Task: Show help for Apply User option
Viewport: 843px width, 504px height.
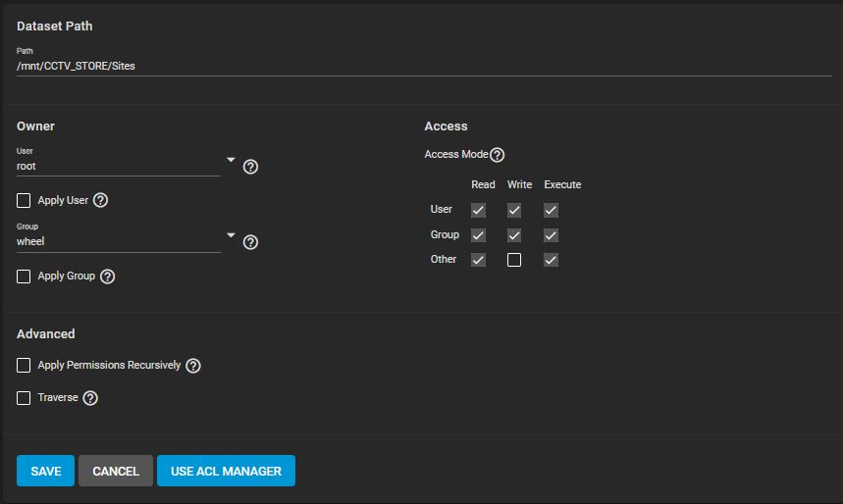Action: (x=100, y=200)
